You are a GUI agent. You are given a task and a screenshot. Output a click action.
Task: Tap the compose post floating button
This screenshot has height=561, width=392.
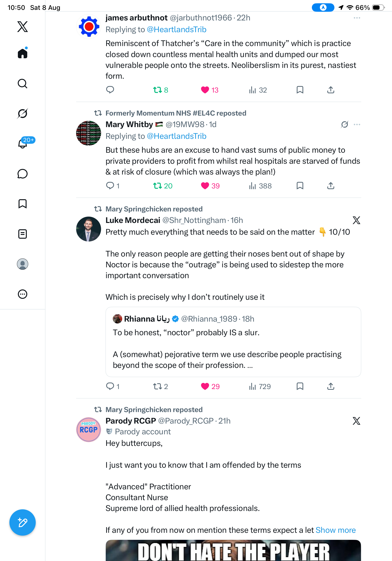(23, 522)
